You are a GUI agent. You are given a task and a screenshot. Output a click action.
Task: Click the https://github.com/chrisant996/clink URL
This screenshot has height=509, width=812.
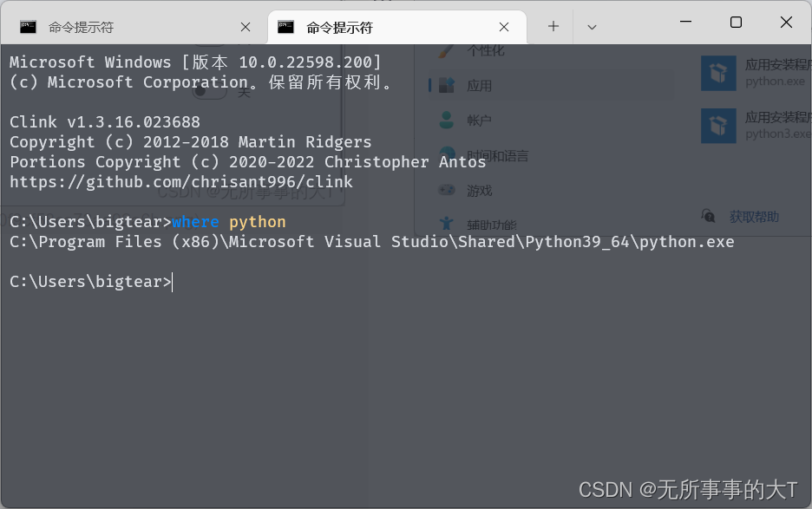pyautogui.click(x=181, y=182)
